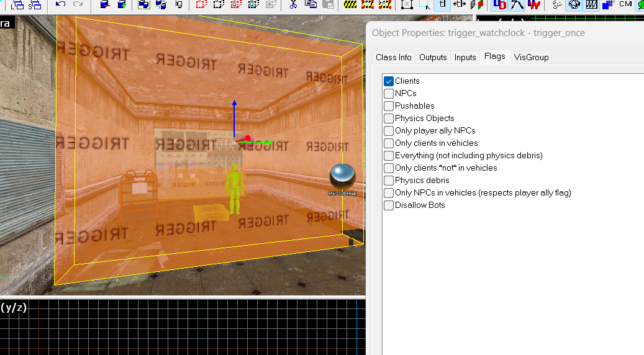Click the Redo arrow in the toolbar
644x355 pixels.
[x=78, y=4]
